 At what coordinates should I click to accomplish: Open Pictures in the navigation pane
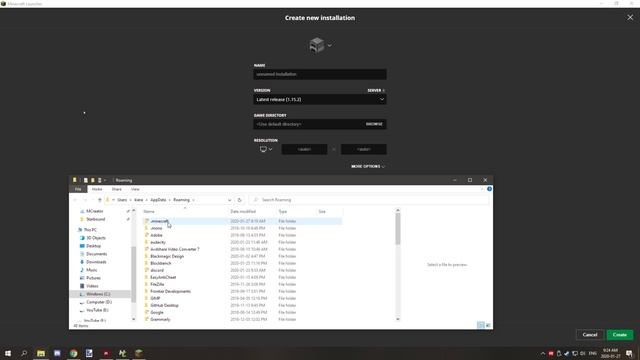click(x=93, y=278)
